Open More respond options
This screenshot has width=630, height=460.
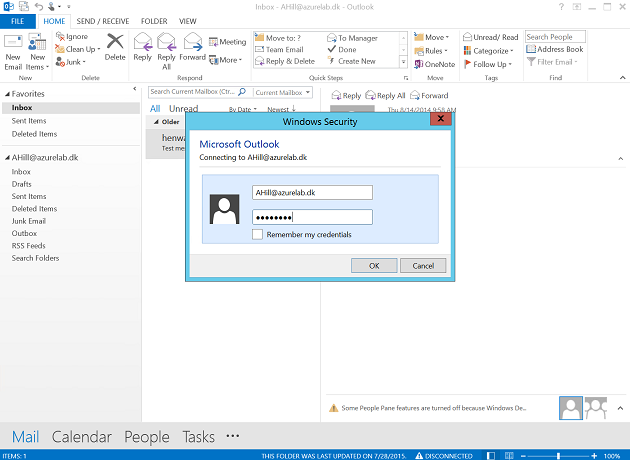coord(225,60)
